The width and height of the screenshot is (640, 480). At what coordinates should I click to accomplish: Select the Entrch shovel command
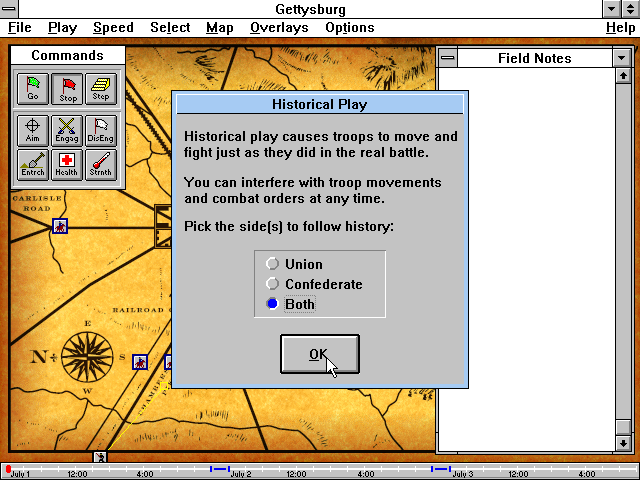(33, 164)
